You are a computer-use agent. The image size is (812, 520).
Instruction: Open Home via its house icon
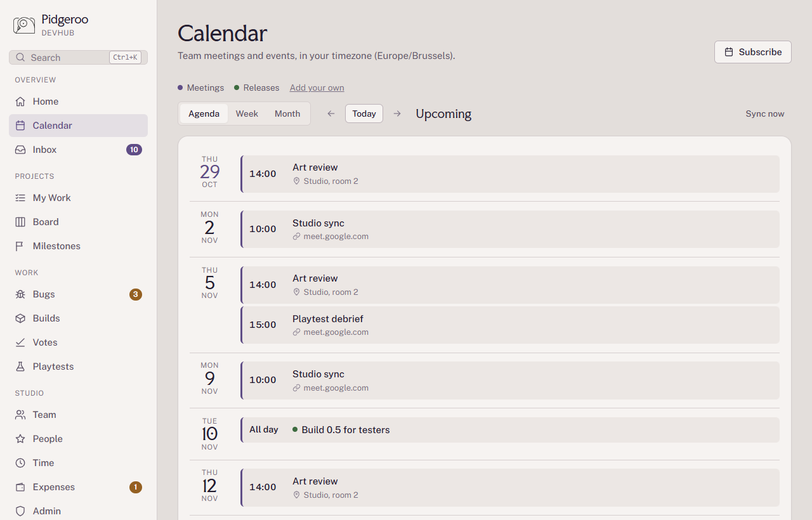pyautogui.click(x=20, y=101)
